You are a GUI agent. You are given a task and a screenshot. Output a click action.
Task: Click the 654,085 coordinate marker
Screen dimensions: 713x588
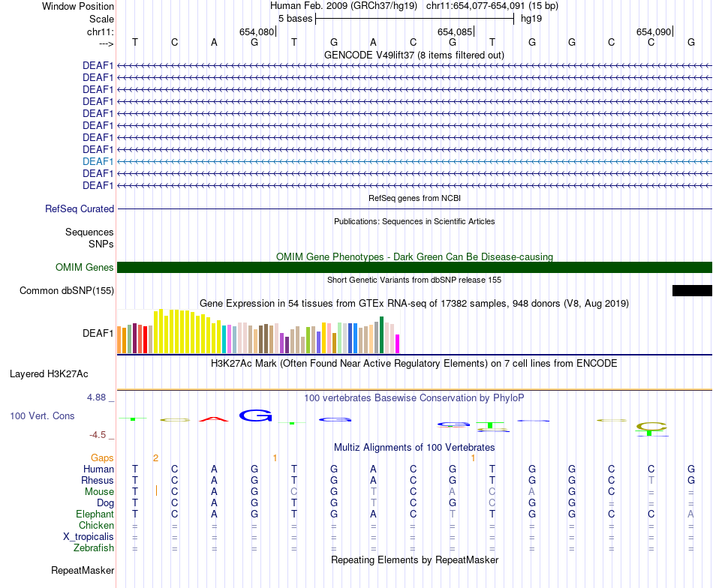click(455, 31)
